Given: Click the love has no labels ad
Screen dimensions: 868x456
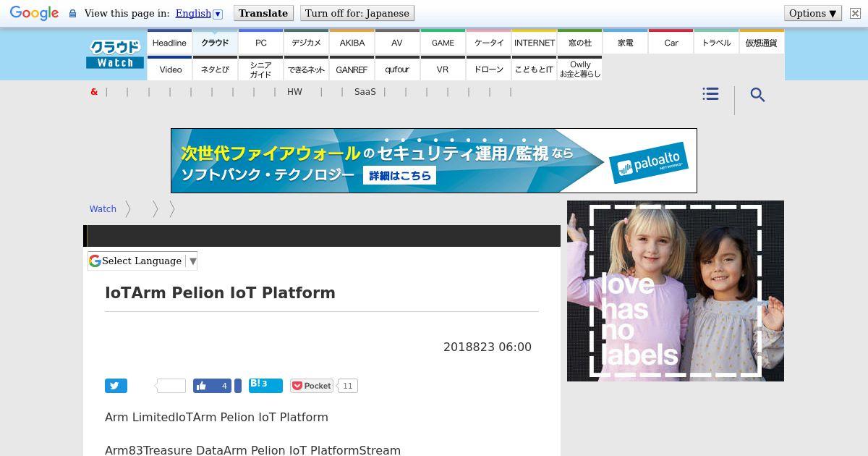Looking at the screenshot, I should (x=676, y=291).
